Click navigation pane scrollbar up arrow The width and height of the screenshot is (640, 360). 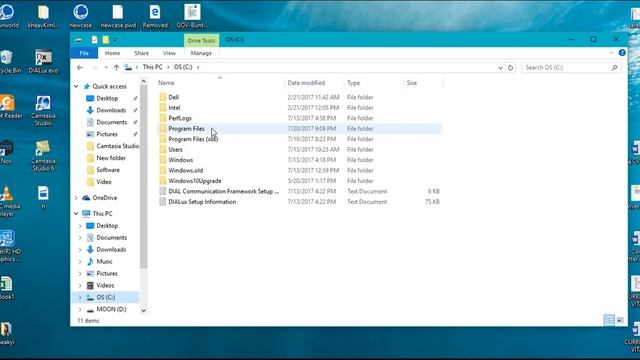[x=143, y=82]
